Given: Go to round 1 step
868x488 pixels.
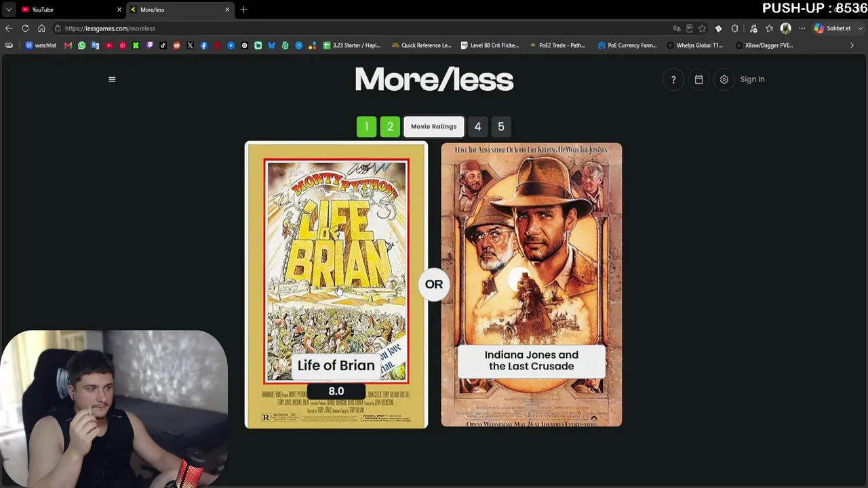Looking at the screenshot, I should [x=366, y=127].
